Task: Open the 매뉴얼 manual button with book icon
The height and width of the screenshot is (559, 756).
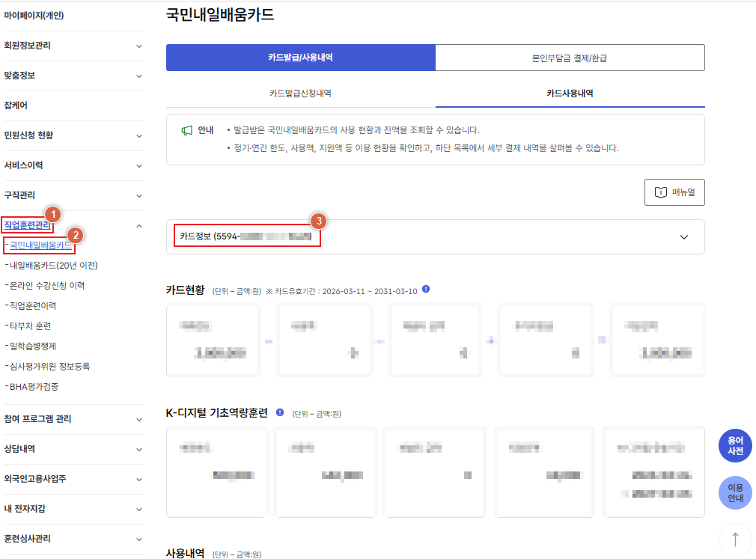Action: [x=675, y=192]
